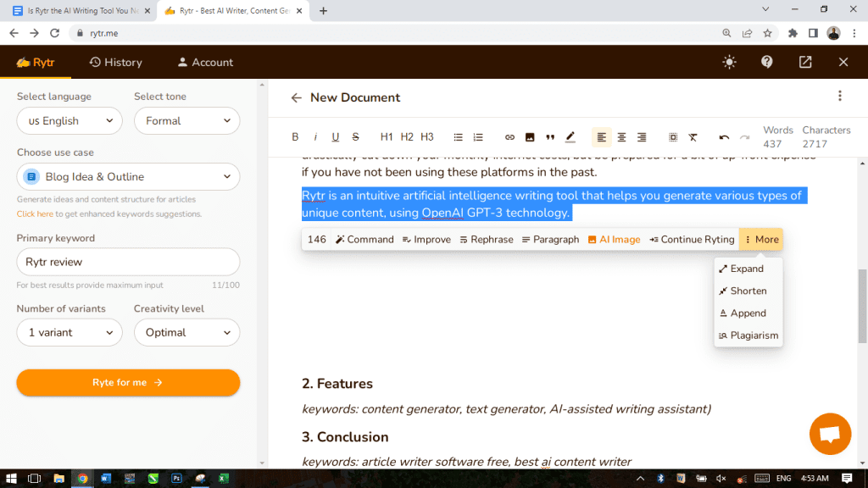Apply strikethrough formatting

point(355,136)
